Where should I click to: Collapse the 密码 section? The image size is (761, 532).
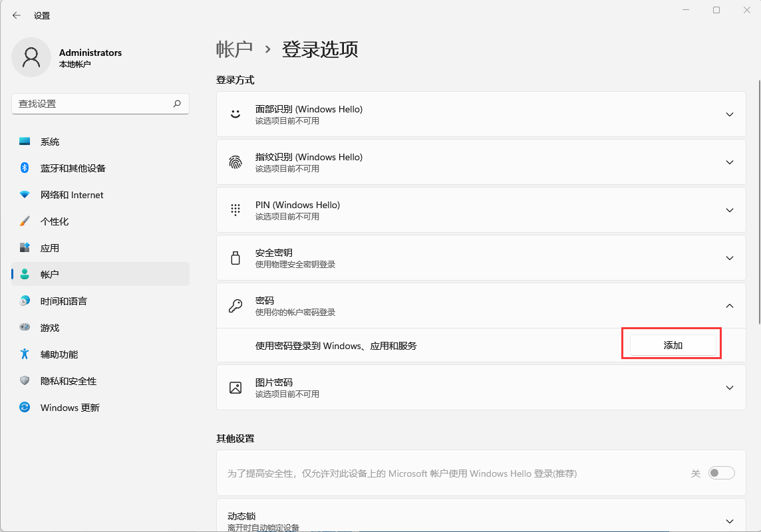tap(729, 305)
